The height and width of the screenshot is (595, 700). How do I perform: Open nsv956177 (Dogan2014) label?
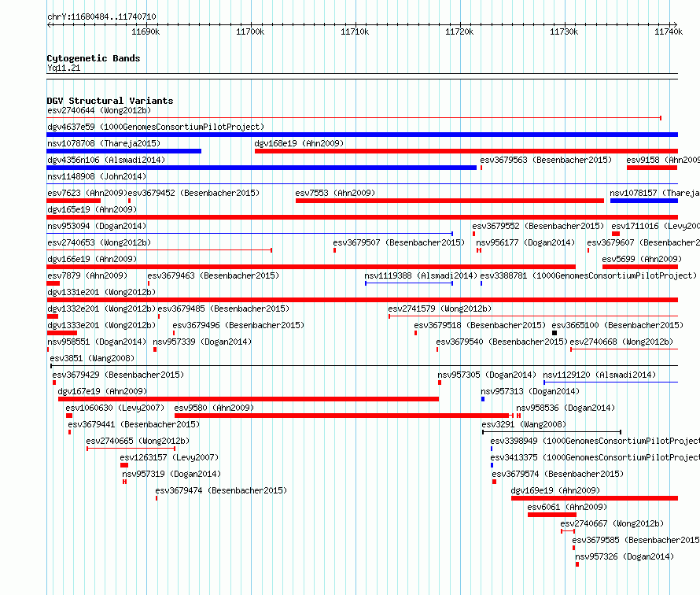tap(525, 242)
